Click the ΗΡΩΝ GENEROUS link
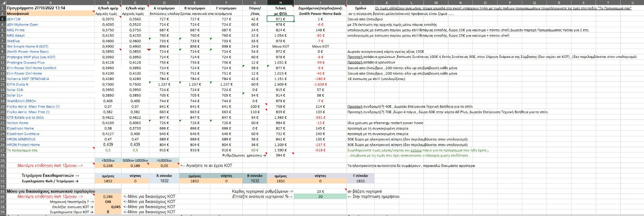Viewport: 644px width, 216px height. tap(21, 139)
